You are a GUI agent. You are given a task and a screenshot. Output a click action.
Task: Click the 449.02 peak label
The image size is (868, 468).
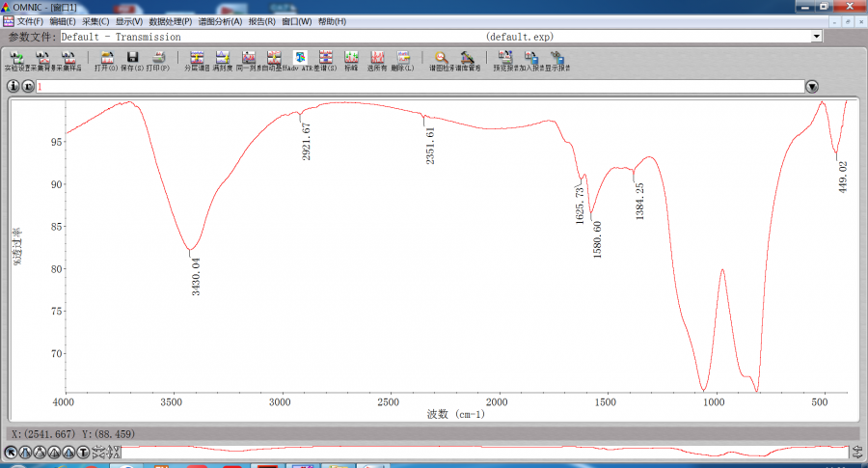(843, 178)
